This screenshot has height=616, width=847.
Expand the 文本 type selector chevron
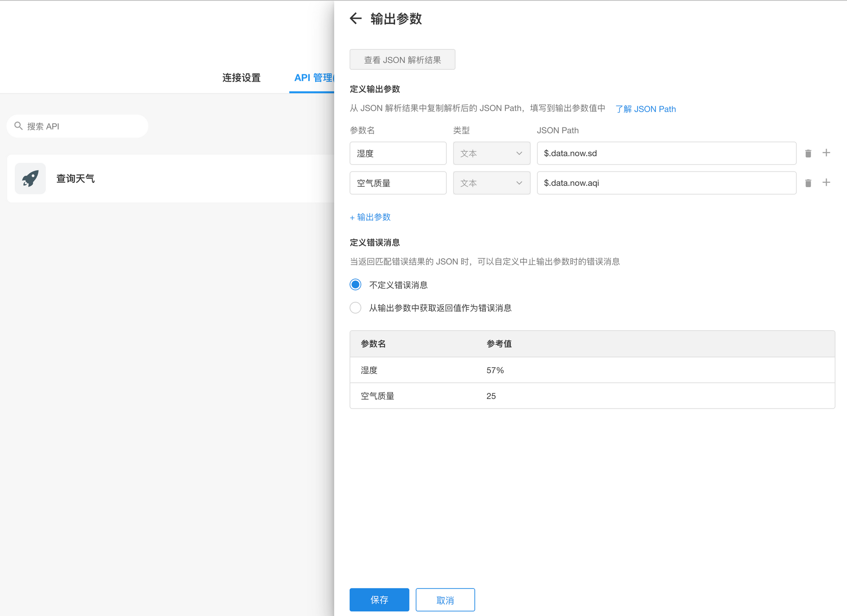(x=519, y=153)
